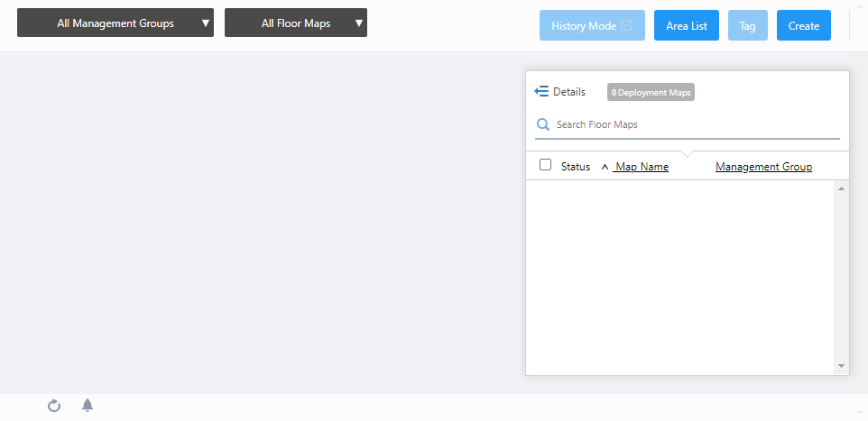This screenshot has width=868, height=421.
Task: Sort by Management Group column
Action: click(764, 167)
